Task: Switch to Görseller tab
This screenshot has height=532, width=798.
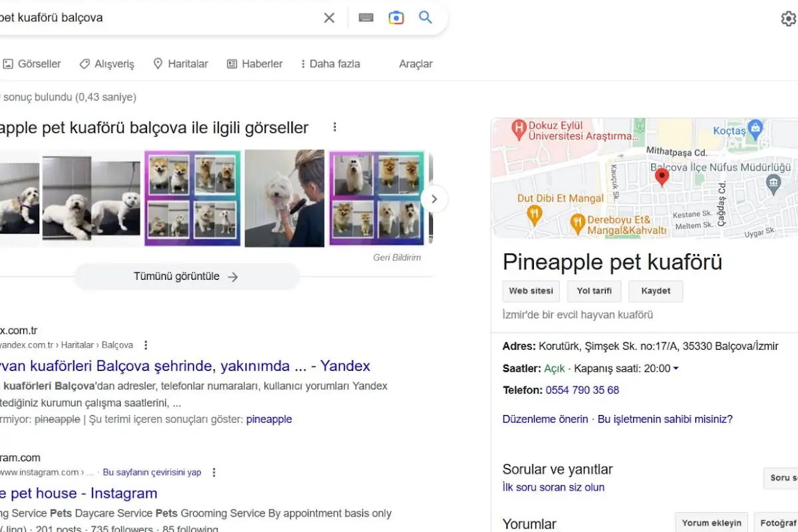Action: point(32,64)
